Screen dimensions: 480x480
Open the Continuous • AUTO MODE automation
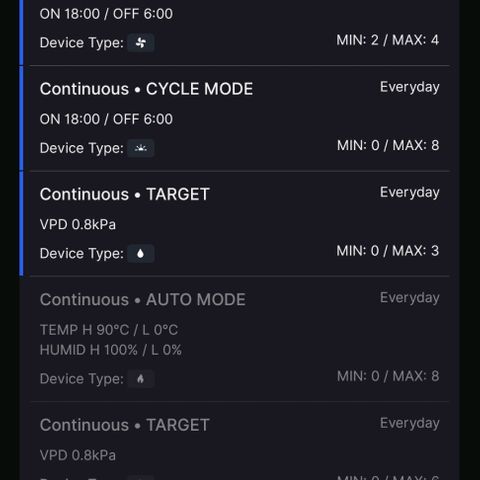(239, 339)
